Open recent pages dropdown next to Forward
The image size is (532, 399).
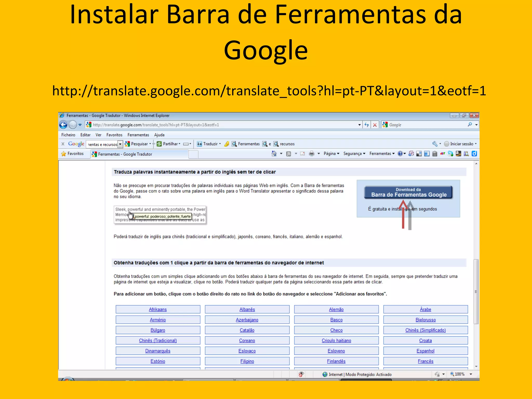(x=80, y=125)
